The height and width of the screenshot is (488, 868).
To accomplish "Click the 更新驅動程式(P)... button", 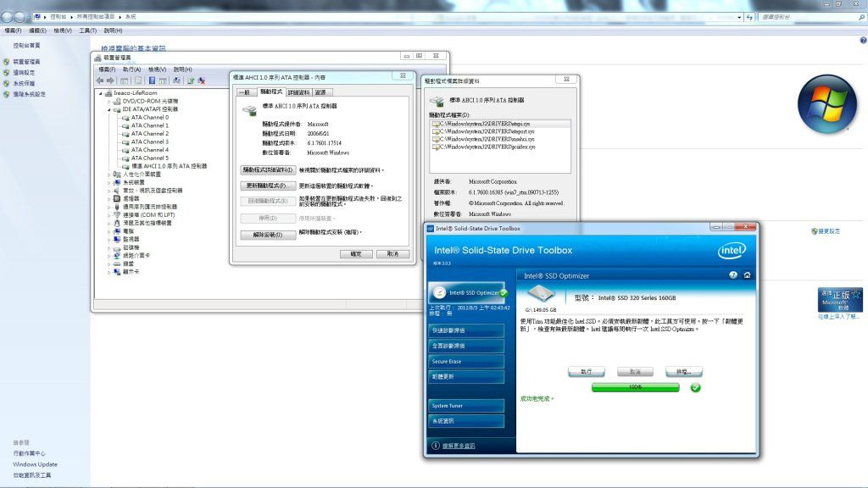I will tap(268, 186).
